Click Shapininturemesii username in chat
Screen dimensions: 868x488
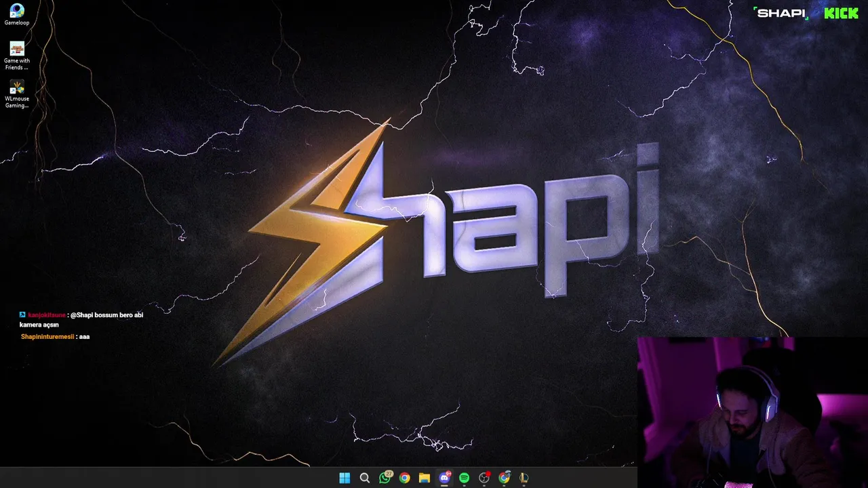click(x=47, y=337)
